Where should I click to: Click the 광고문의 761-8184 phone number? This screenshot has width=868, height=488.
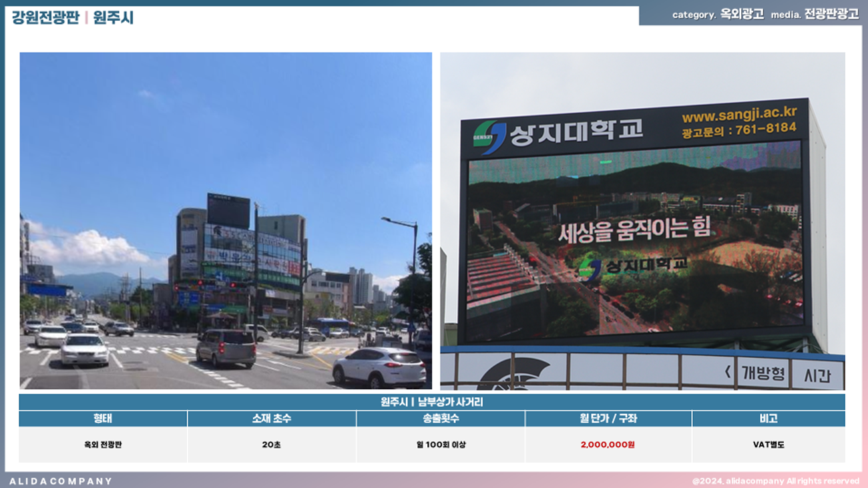tap(738, 130)
